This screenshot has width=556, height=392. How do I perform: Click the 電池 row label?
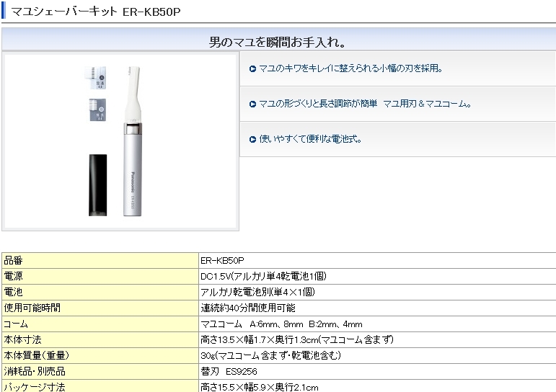14,292
